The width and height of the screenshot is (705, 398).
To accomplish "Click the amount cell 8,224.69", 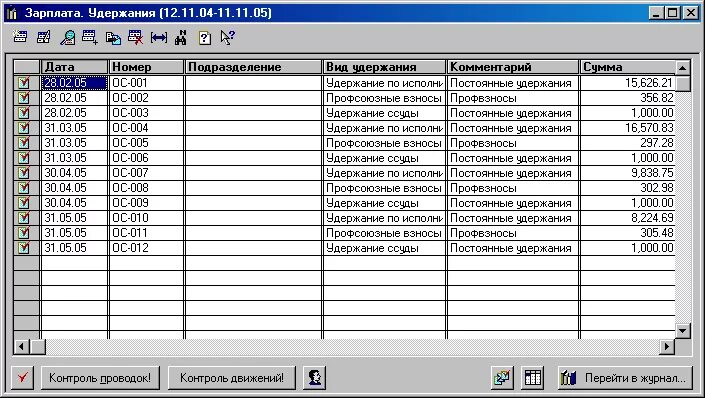I will click(628, 218).
